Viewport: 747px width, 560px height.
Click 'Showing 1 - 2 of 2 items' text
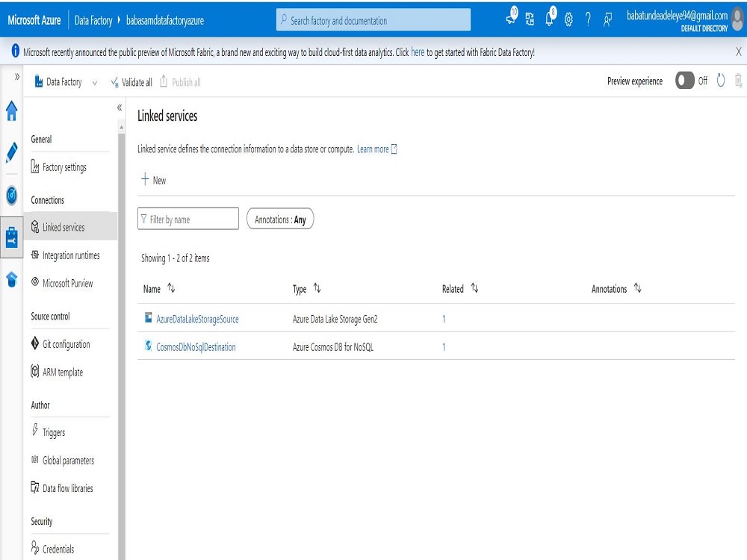tap(175, 258)
